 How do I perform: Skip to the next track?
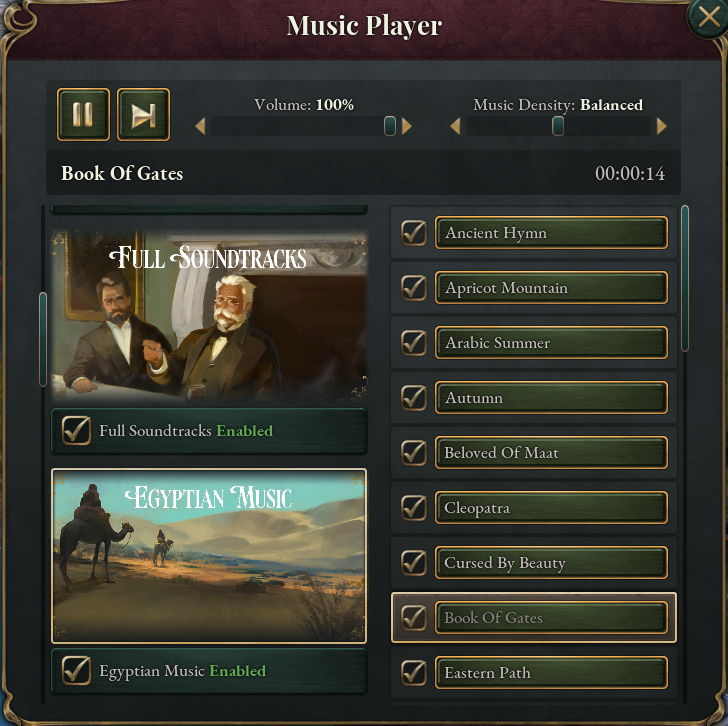[x=144, y=115]
